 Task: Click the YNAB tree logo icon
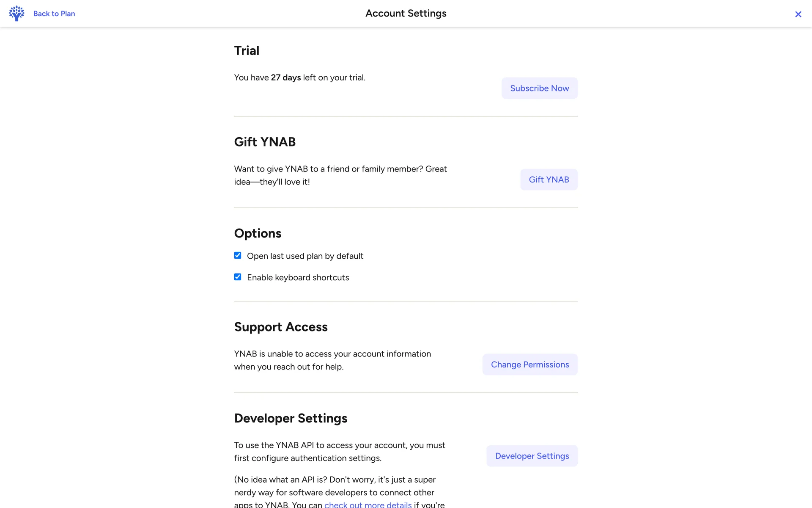(16, 14)
